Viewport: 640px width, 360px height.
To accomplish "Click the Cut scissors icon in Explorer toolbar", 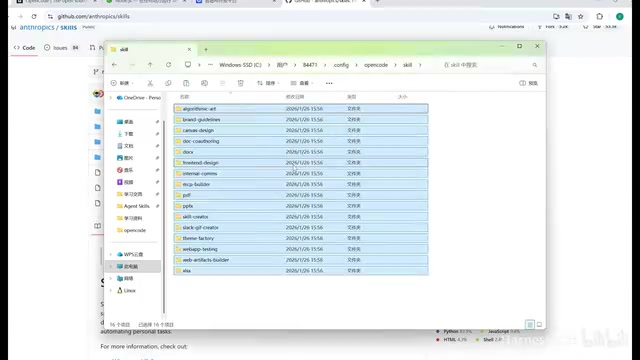I will tap(150, 83).
